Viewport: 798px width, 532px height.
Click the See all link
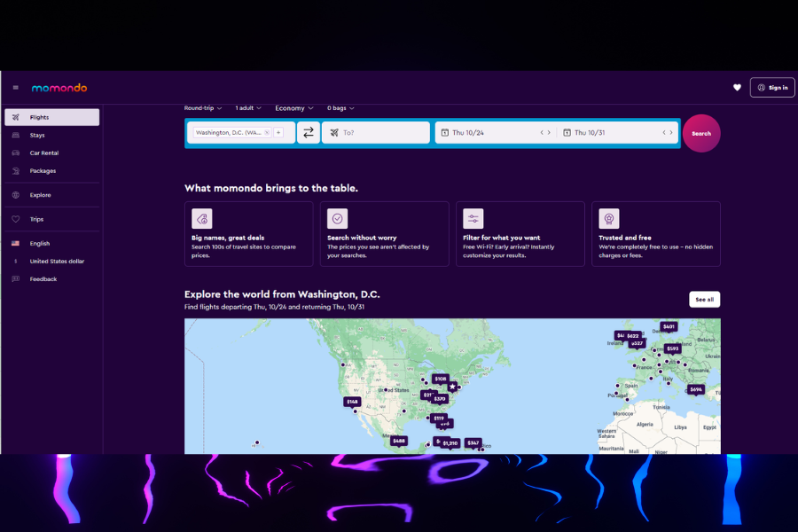[704, 299]
